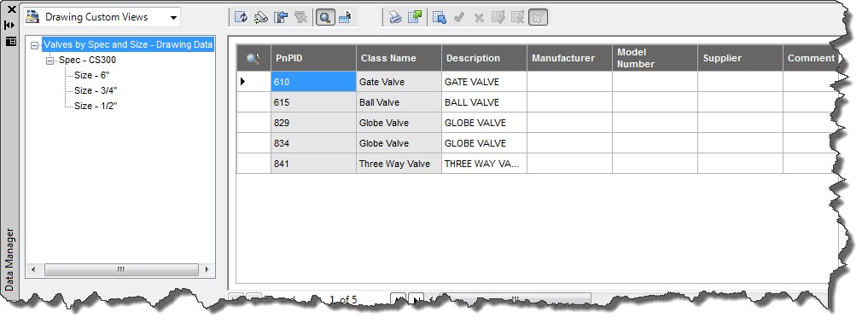Click the Supplier column header
The width and height of the screenshot is (868, 329).
[740, 58]
